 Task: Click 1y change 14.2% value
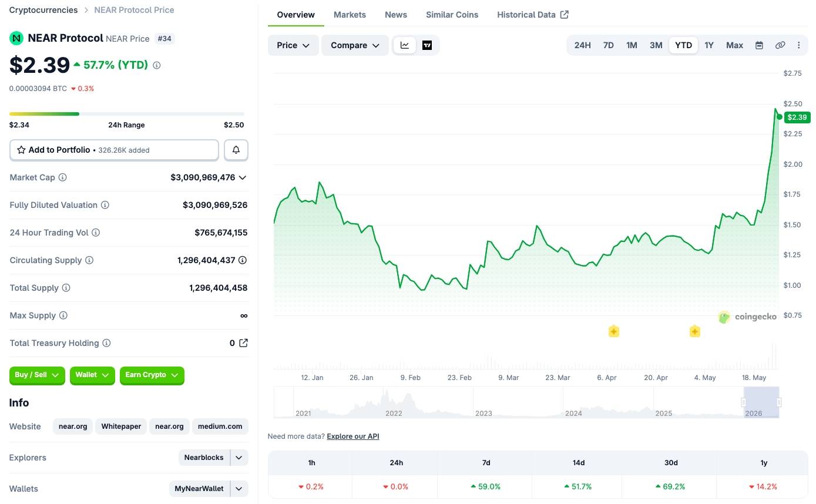coord(763,487)
